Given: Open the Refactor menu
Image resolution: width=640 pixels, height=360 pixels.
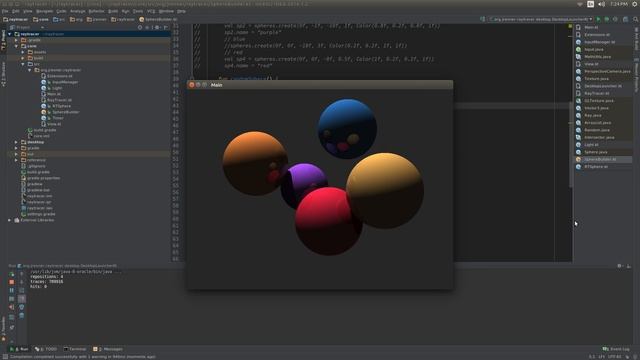Looking at the screenshot, I should point(96,11).
